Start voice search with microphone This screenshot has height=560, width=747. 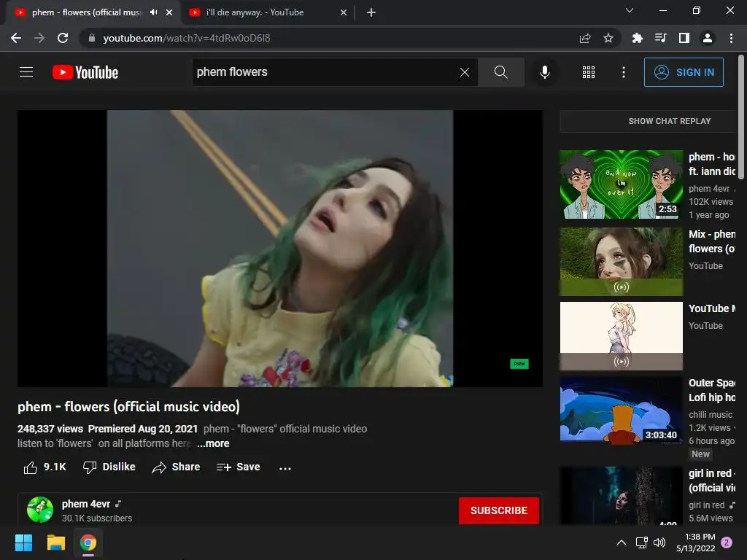pos(544,72)
